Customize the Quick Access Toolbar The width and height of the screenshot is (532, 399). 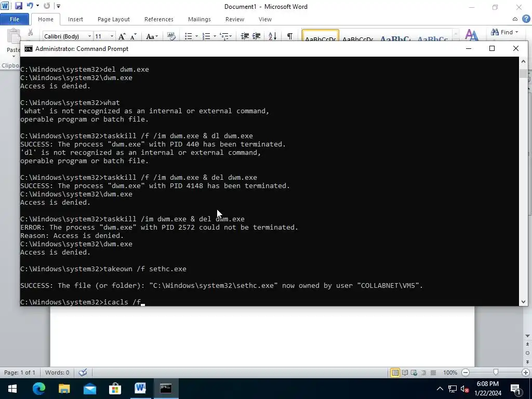tap(58, 6)
